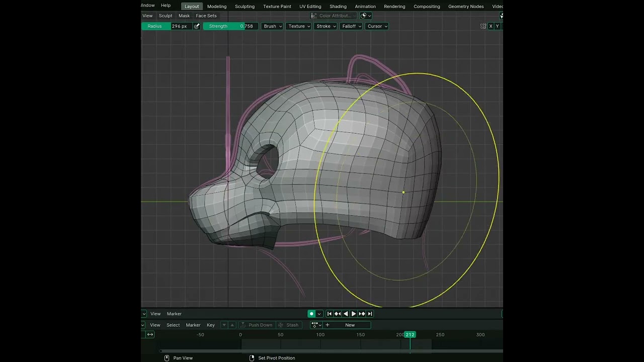The height and width of the screenshot is (362, 644).
Task: Adjust the brush Strength slider
Action: pyautogui.click(x=231, y=26)
